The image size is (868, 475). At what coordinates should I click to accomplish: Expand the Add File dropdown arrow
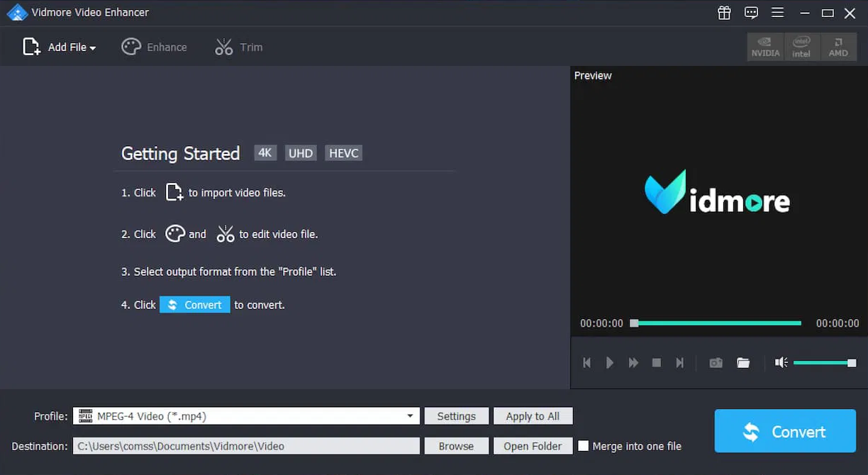tap(93, 48)
